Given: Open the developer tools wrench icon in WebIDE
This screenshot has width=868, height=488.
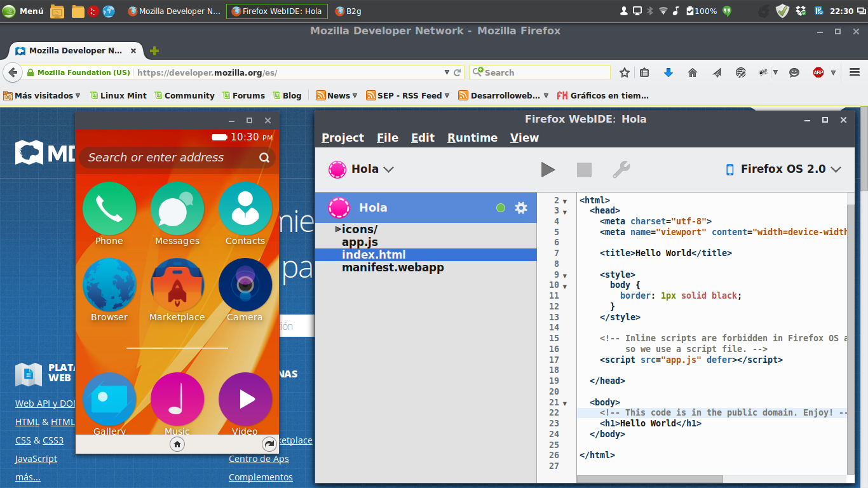Looking at the screenshot, I should 621,170.
